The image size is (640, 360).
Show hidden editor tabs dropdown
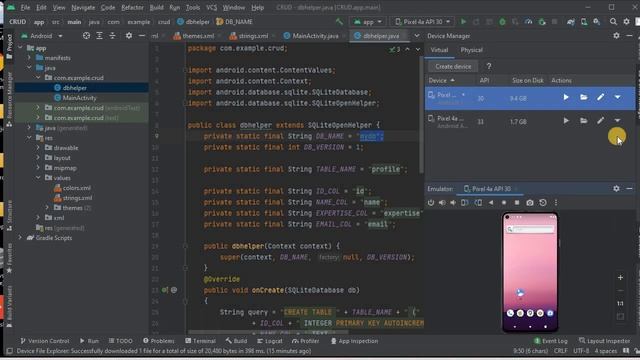(416, 36)
